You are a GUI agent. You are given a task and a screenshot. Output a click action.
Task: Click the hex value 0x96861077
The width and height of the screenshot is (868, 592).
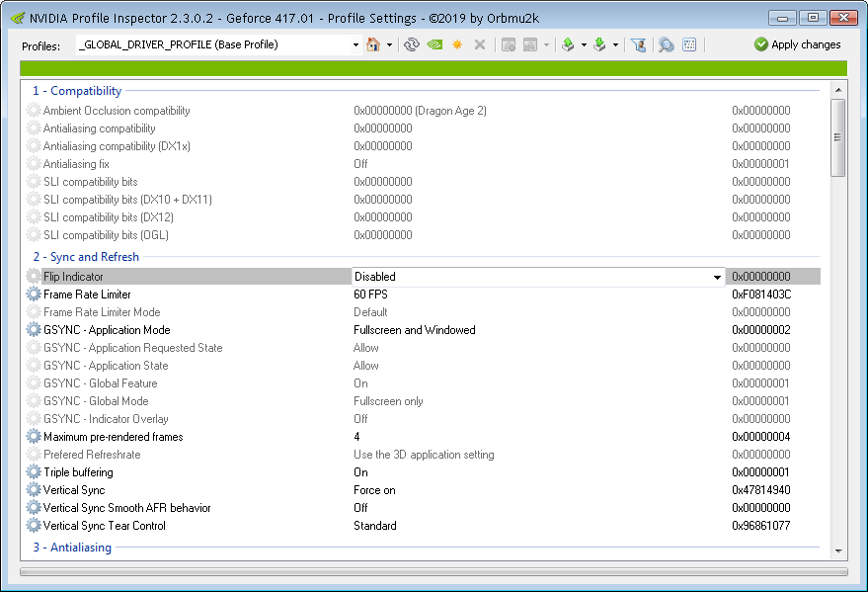(x=761, y=526)
